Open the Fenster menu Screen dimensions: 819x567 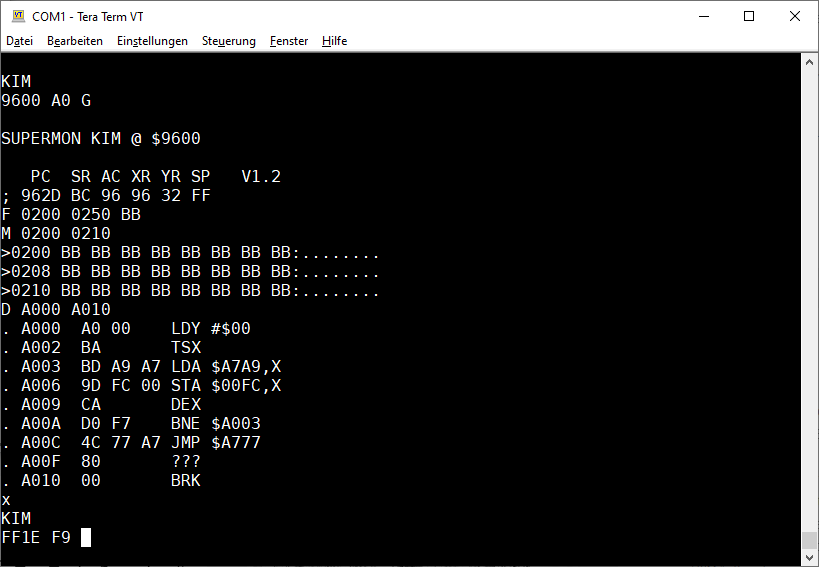pos(289,41)
